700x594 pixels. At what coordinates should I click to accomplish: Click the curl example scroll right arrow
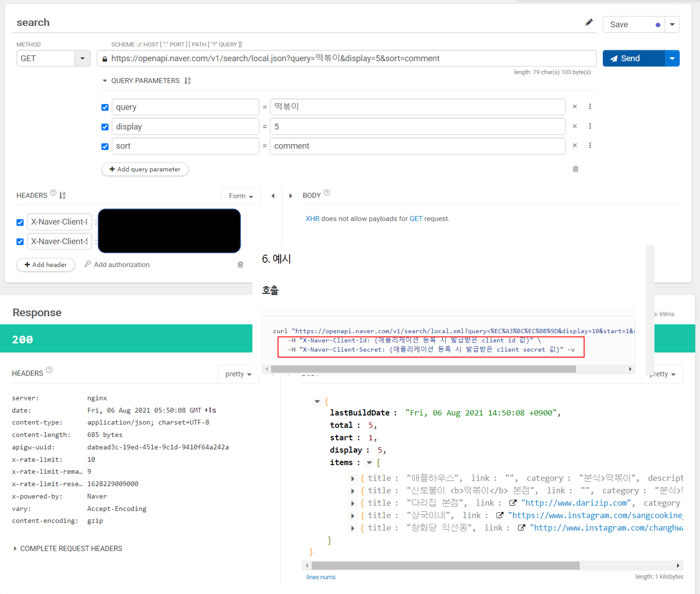click(630, 369)
